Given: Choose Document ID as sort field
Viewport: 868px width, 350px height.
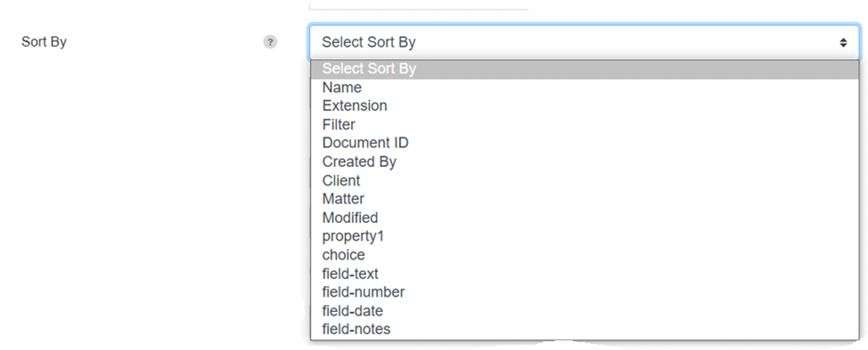Looking at the screenshot, I should (x=584, y=143).
